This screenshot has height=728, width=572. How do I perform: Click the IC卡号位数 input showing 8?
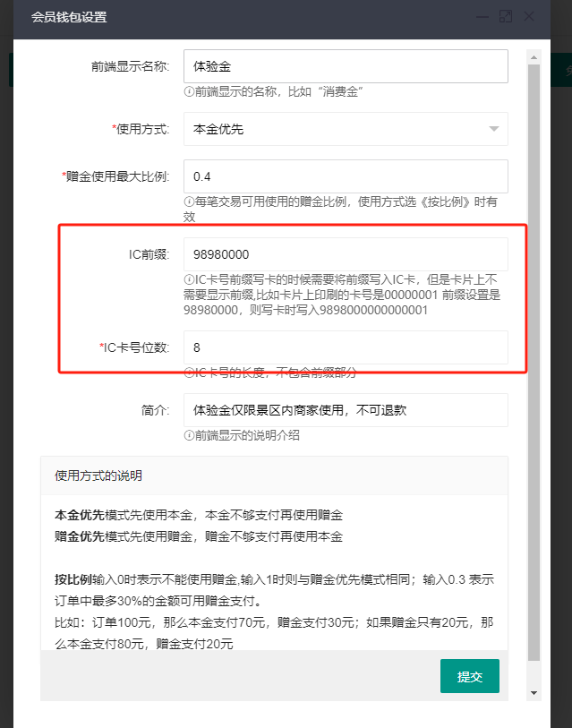[x=346, y=347]
